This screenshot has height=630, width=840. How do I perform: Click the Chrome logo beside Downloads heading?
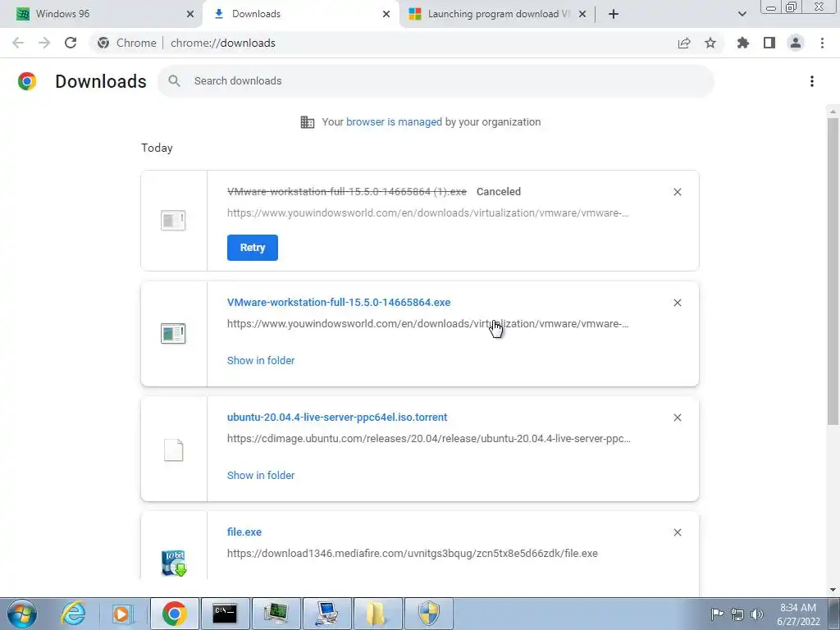27,81
